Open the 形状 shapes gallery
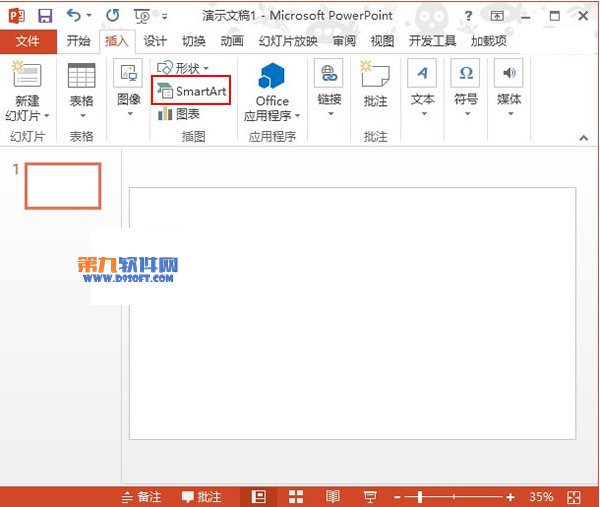This screenshot has width=600, height=507. pyautogui.click(x=183, y=68)
